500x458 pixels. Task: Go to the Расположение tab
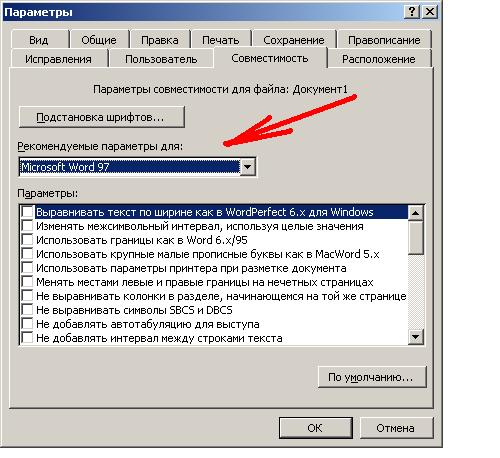pos(379,59)
